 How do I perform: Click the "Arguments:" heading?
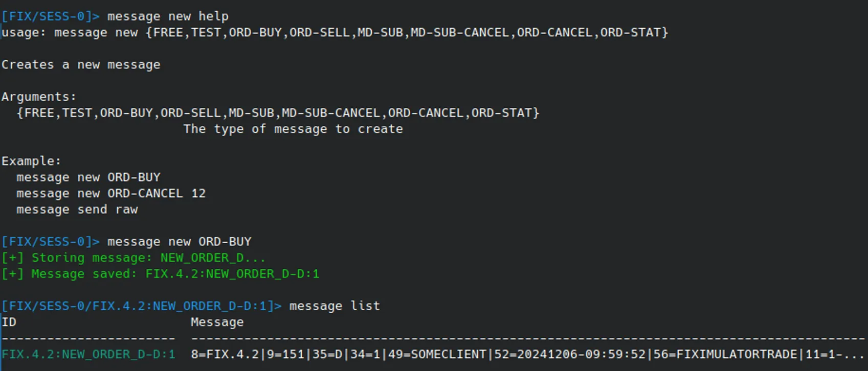39,97
